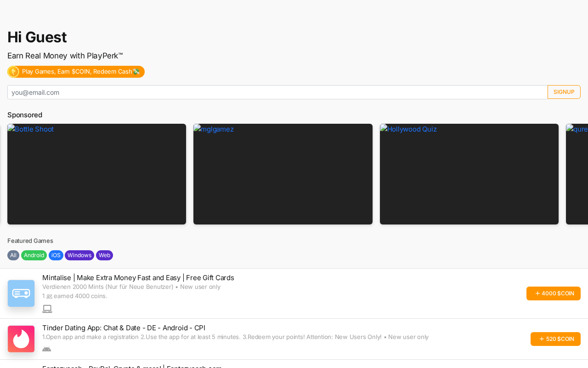Open the Bottle Shoot sponsored card

96,174
